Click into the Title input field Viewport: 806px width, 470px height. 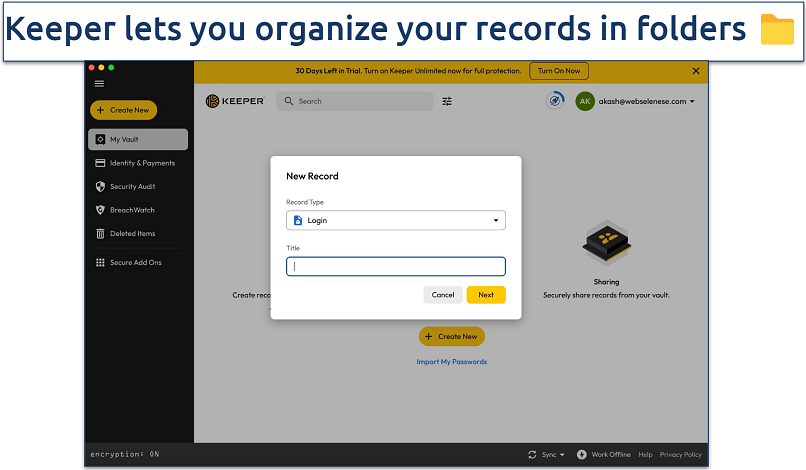[395, 267]
